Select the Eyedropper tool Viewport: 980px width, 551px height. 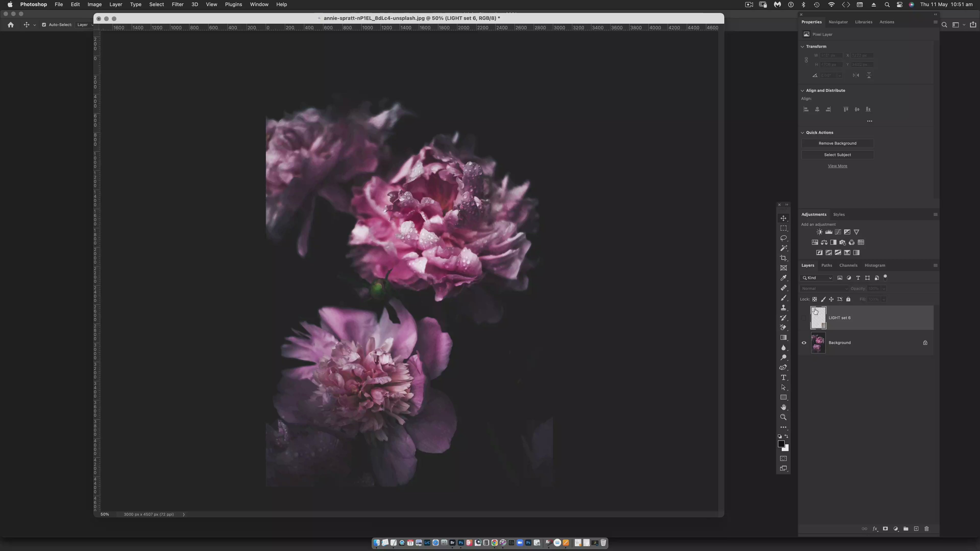point(783,278)
